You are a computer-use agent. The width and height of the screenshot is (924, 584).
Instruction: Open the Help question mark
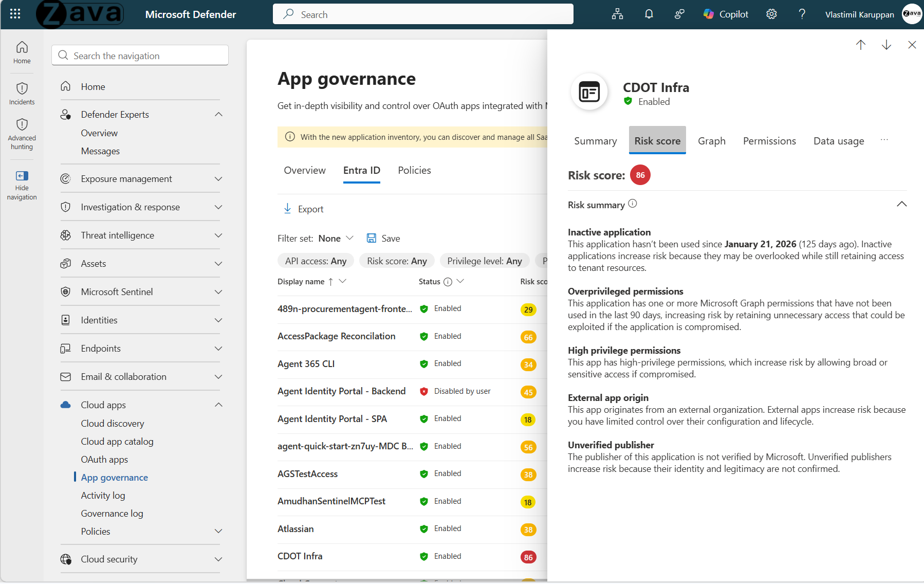802,14
